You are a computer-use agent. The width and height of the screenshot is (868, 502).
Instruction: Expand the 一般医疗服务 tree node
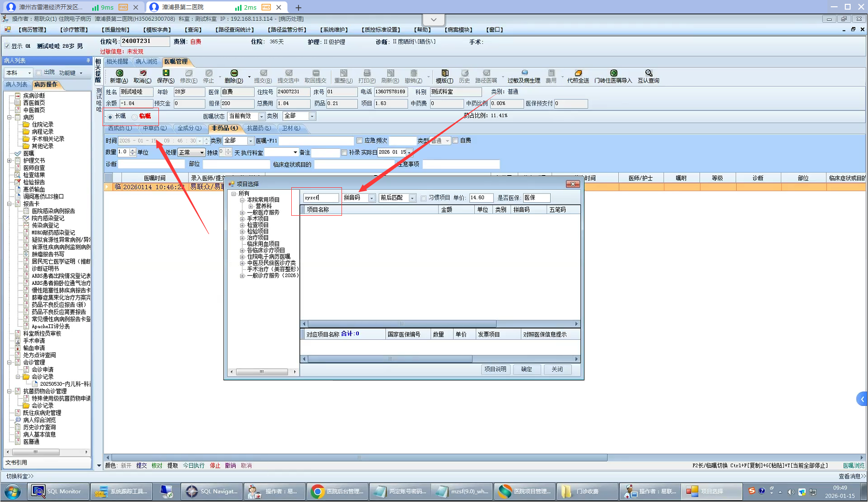tap(242, 212)
